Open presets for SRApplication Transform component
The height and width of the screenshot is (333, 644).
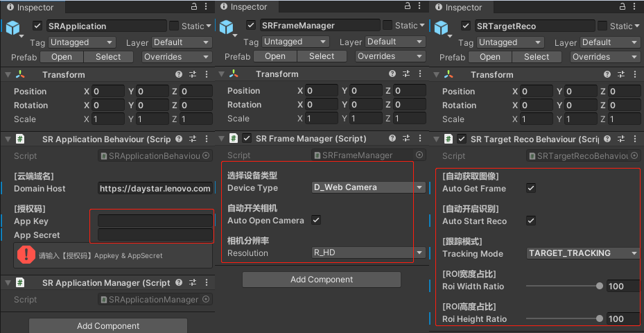pos(193,74)
